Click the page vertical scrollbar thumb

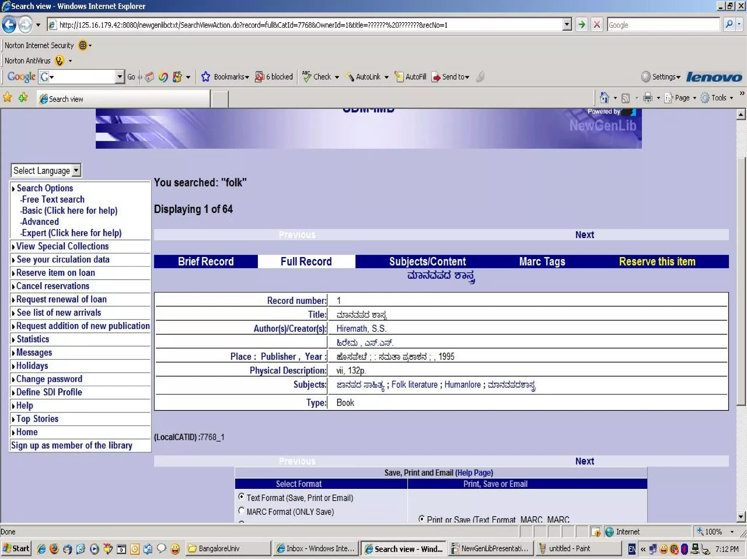[x=741, y=281]
